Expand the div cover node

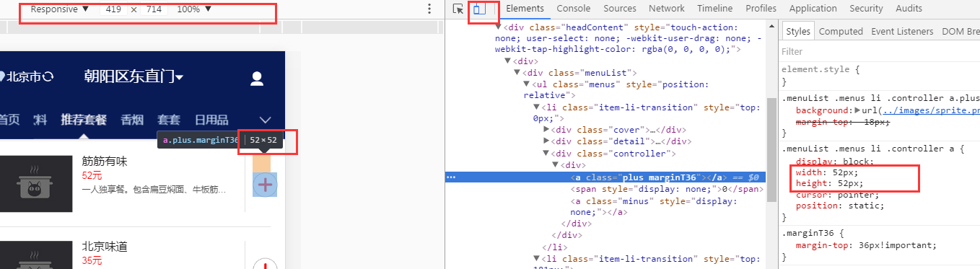tap(546, 130)
